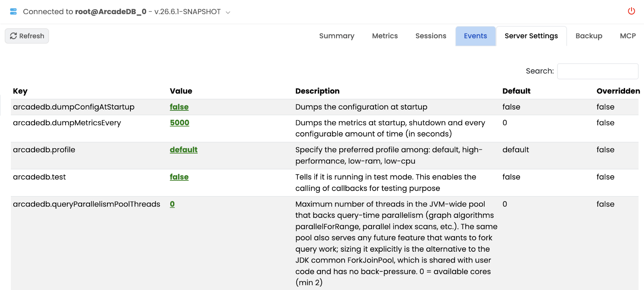Select the arcadedb.profile key cell

(44, 149)
